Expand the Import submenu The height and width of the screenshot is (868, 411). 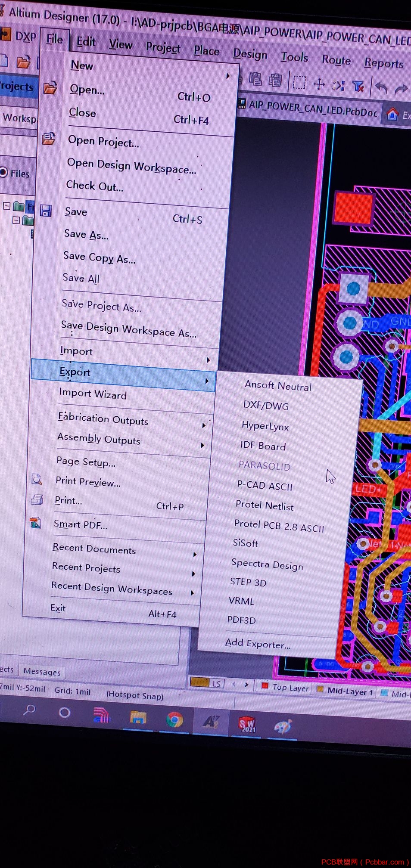pyautogui.click(x=208, y=360)
